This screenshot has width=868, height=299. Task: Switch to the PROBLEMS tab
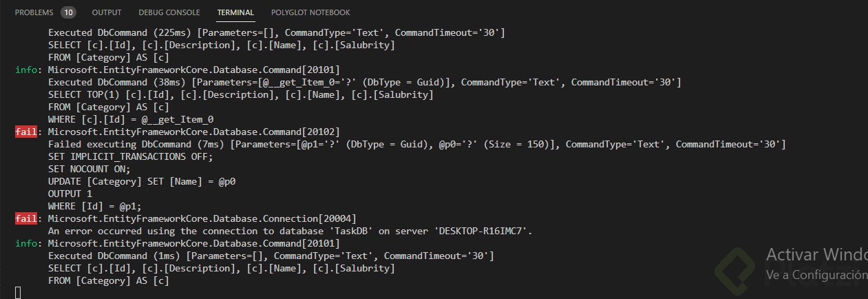[34, 12]
